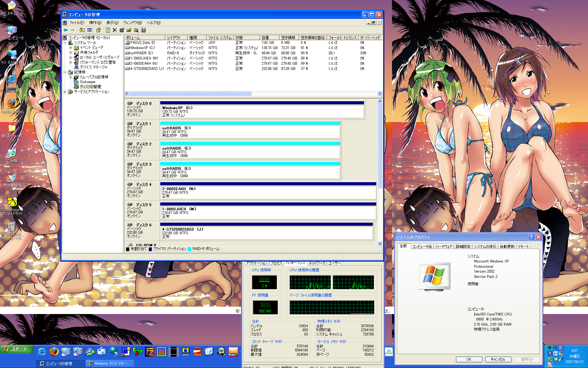Open Firefox from the quick launch bar
The width and height of the screenshot is (588, 368).
54,351
